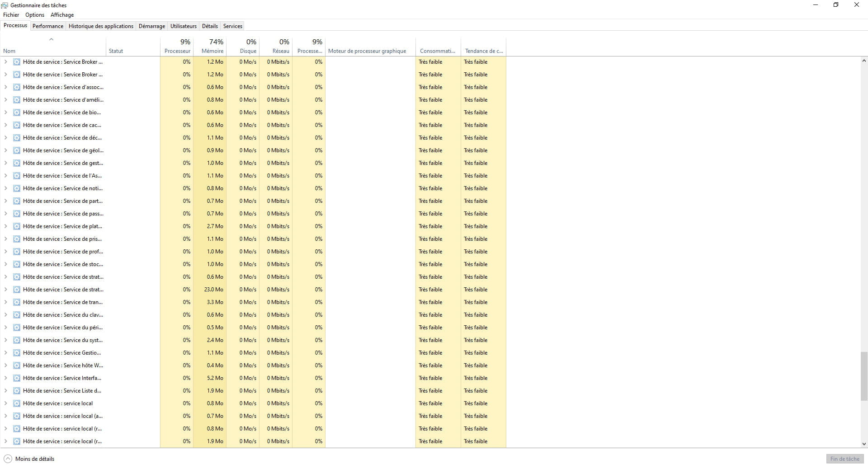This screenshot has height=468, width=868.
Task: Select the gear icon for Service Interfa...
Action: [x=17, y=378]
